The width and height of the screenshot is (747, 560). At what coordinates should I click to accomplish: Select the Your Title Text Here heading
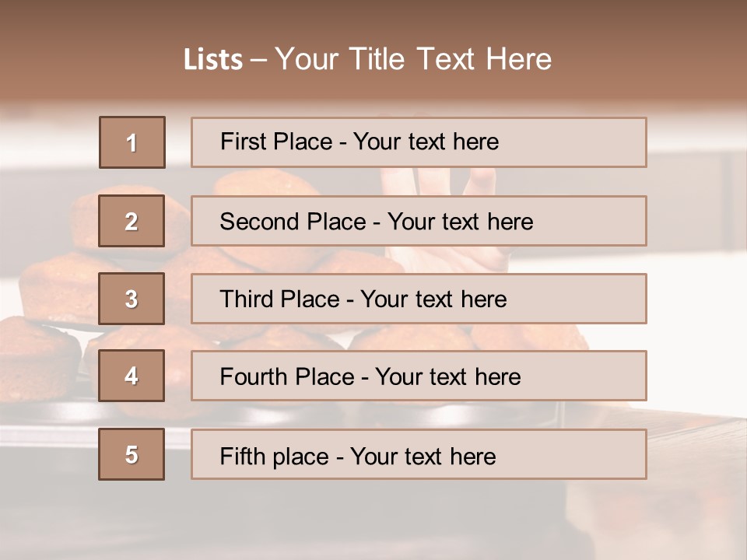coord(413,60)
